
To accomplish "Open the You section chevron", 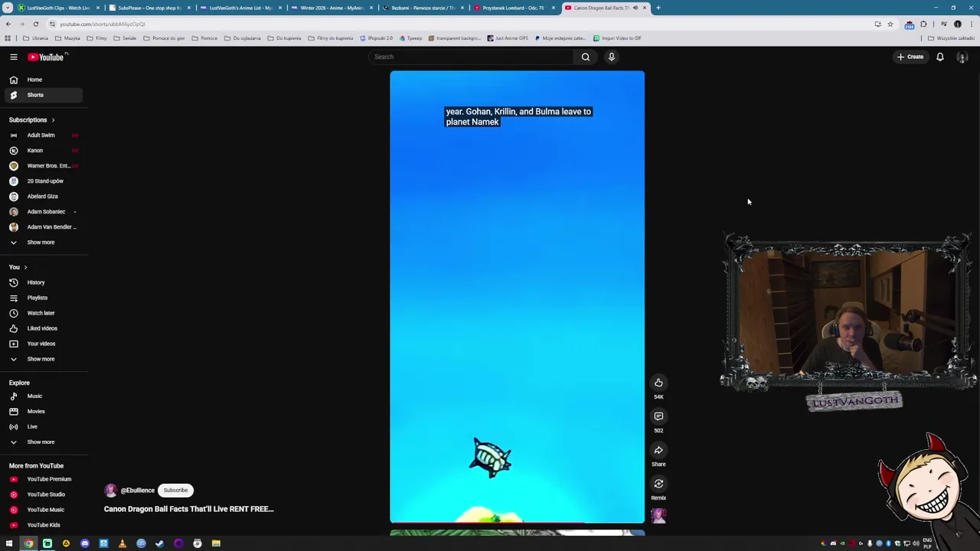I will [x=25, y=267].
